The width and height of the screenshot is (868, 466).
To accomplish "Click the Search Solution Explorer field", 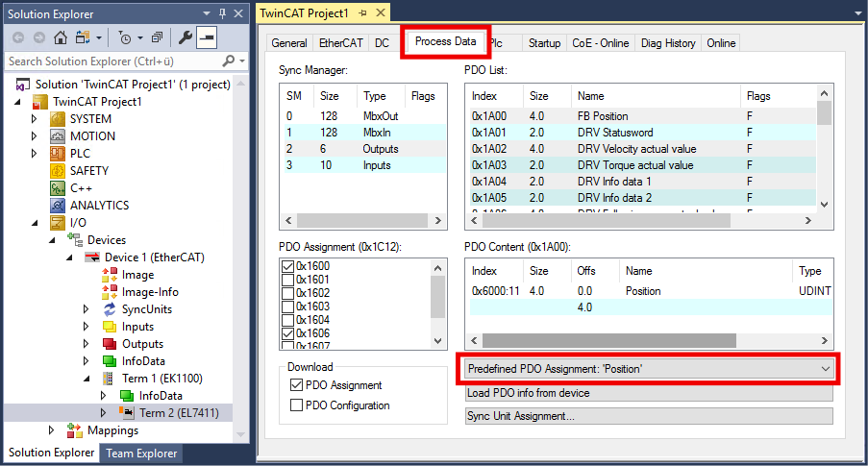I will coord(113,61).
